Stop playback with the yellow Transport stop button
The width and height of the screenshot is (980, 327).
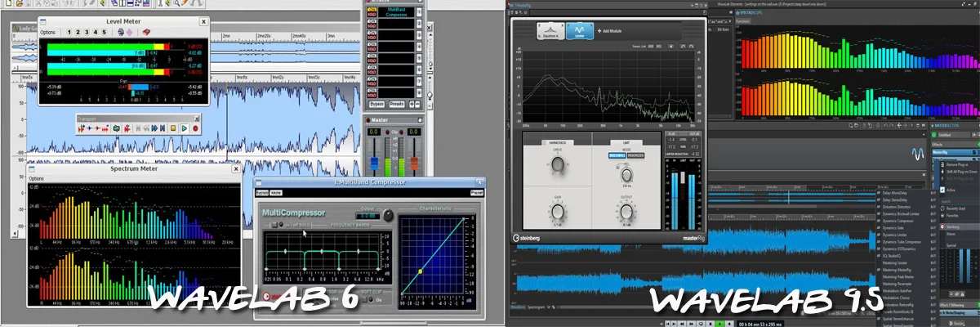point(173,128)
